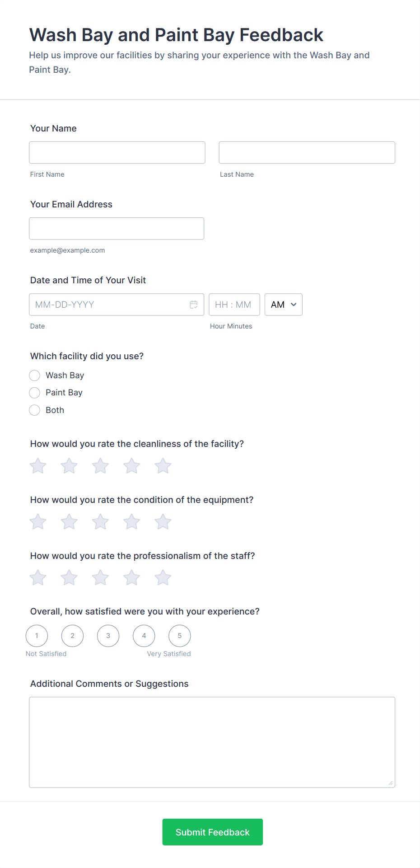
Task: Select the Wash Bay radio option
Action: click(x=35, y=375)
